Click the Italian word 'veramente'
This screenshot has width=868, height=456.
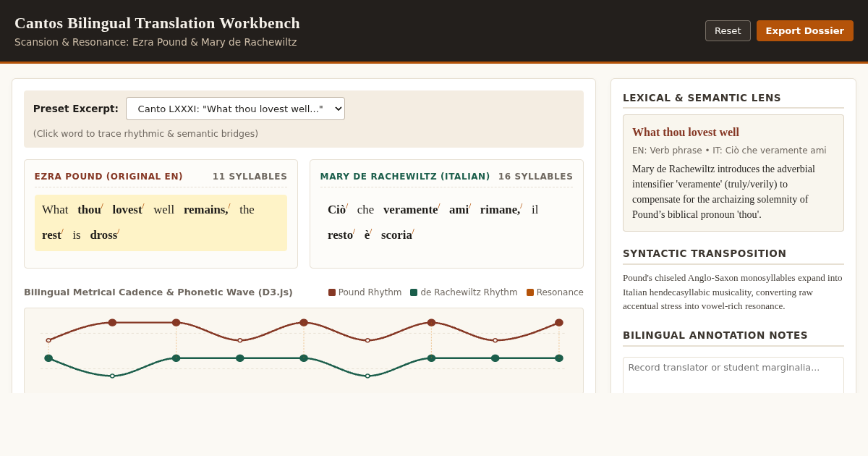click(x=411, y=210)
